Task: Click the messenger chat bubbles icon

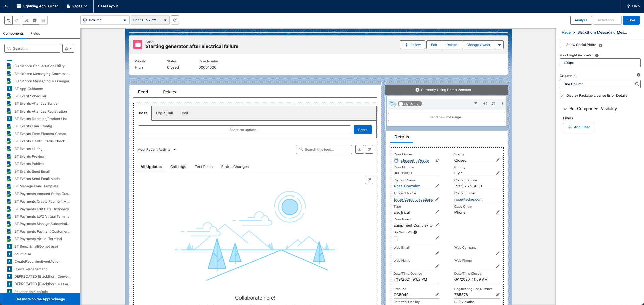Action: click(x=392, y=104)
